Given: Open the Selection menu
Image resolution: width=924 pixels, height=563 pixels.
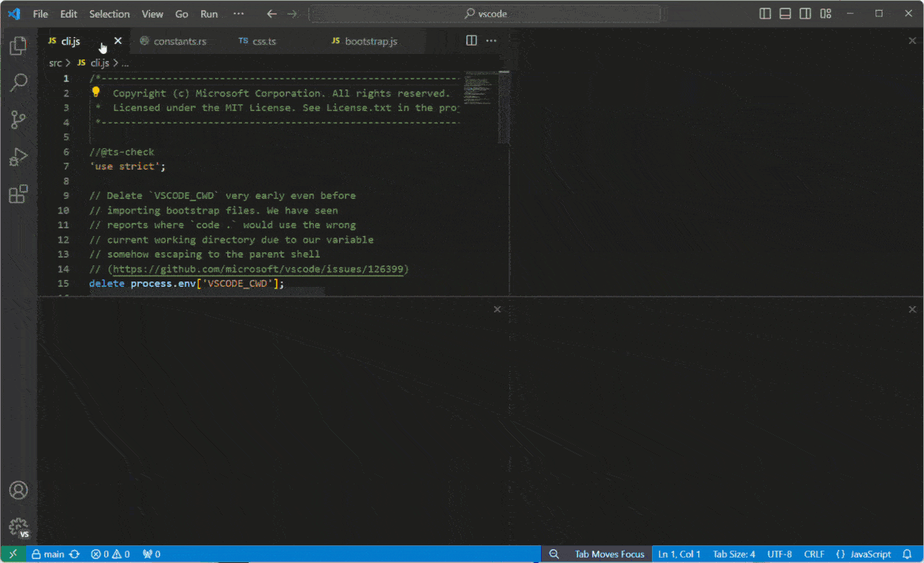Looking at the screenshot, I should point(109,14).
